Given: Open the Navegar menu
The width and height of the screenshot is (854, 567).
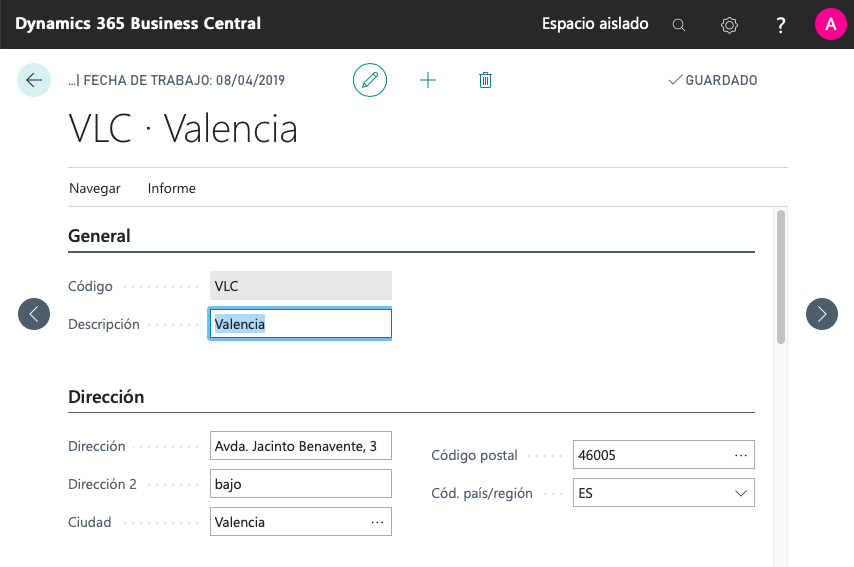Looking at the screenshot, I should (95, 188).
